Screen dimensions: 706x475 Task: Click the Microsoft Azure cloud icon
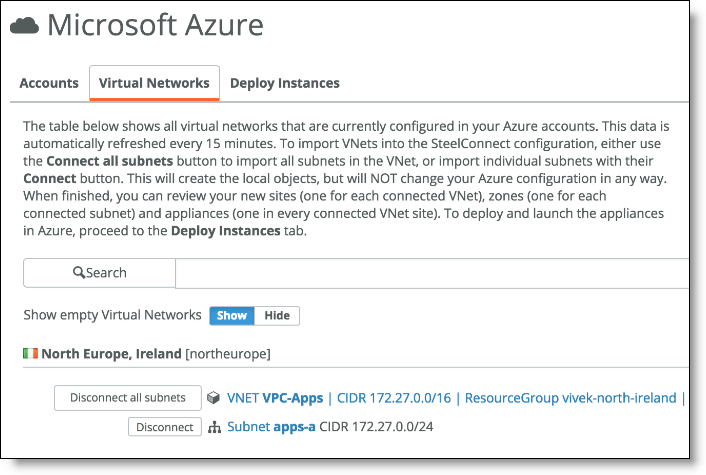click(x=24, y=25)
